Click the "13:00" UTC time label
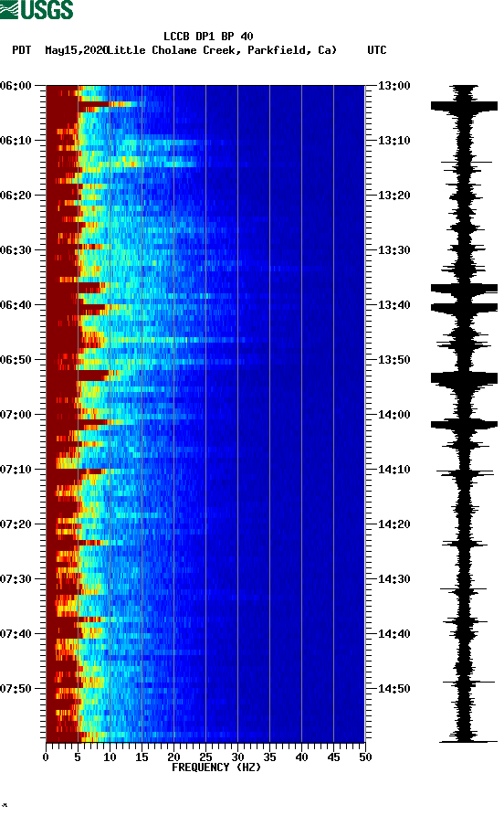Viewport: 504px width, 815px height. [394, 86]
